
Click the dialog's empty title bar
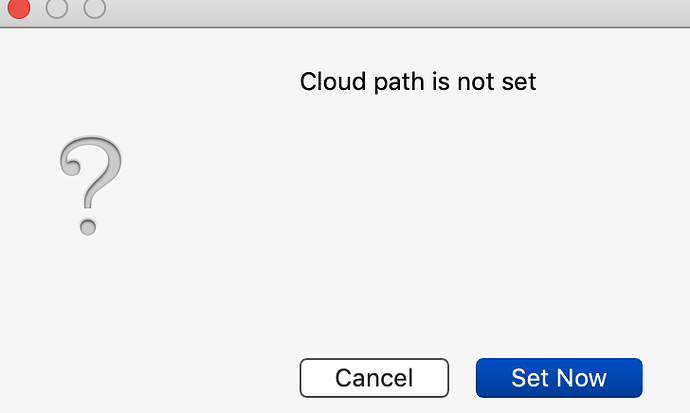click(x=396, y=12)
